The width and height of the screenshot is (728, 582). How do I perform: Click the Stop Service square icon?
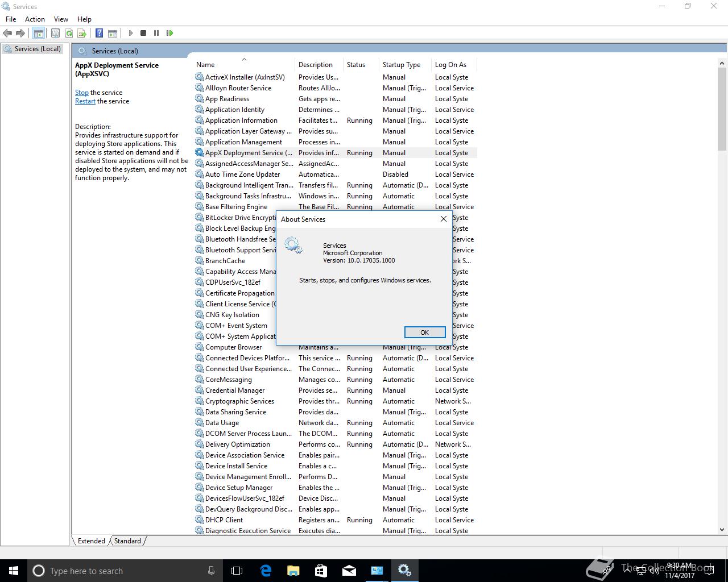click(x=143, y=33)
